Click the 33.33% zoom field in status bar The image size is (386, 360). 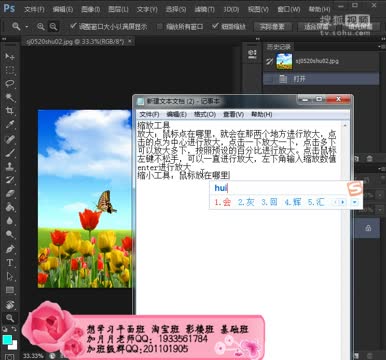(x=33, y=356)
